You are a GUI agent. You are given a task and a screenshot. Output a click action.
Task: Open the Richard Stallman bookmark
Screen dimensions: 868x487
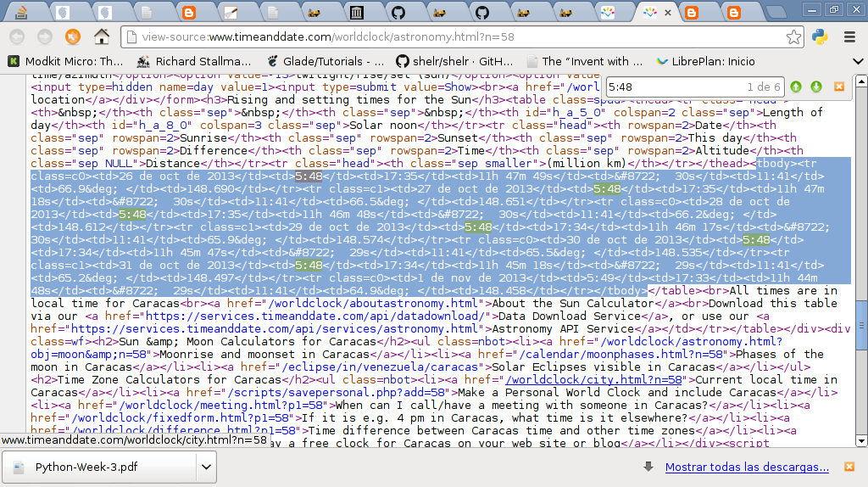193,61
